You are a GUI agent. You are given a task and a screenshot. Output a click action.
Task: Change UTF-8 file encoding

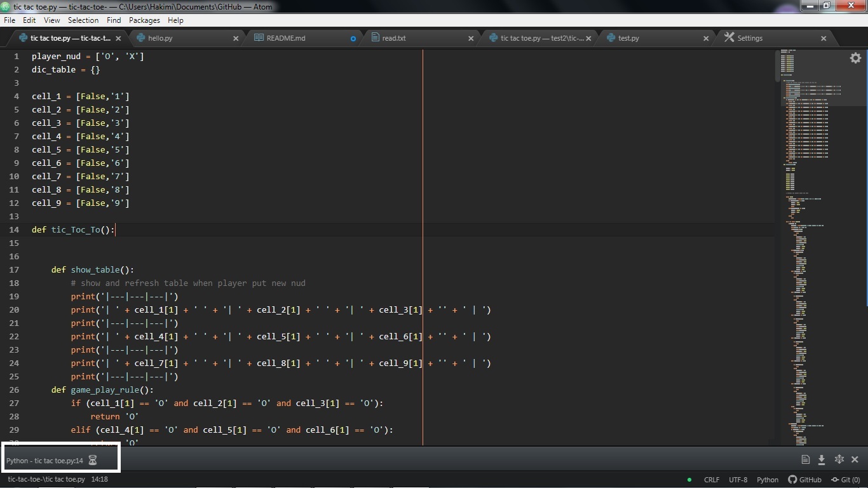738,480
